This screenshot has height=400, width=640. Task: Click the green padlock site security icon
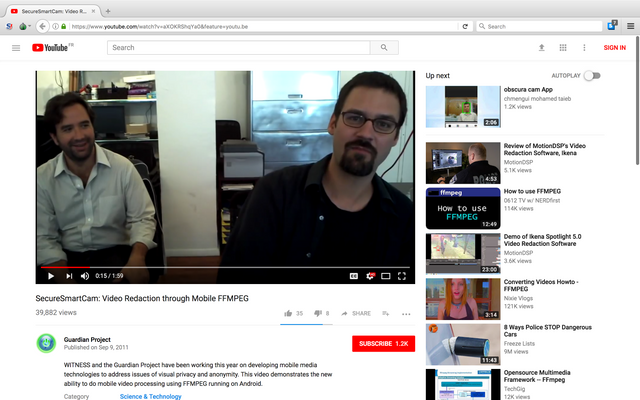click(64, 27)
